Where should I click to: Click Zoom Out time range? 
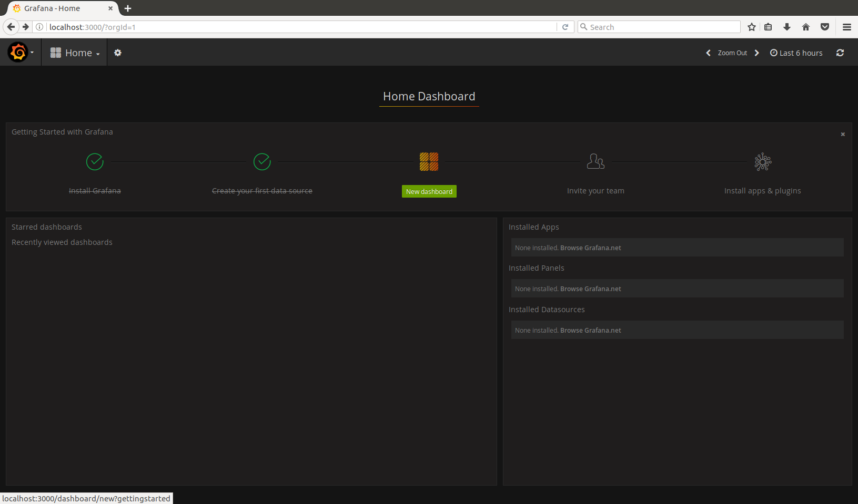[x=732, y=53]
